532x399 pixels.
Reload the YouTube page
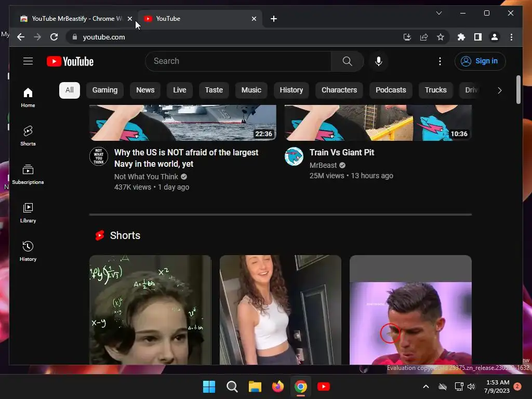point(54,37)
